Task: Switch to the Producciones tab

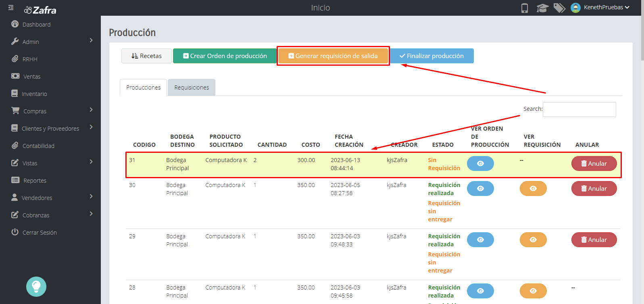Action: [143, 87]
